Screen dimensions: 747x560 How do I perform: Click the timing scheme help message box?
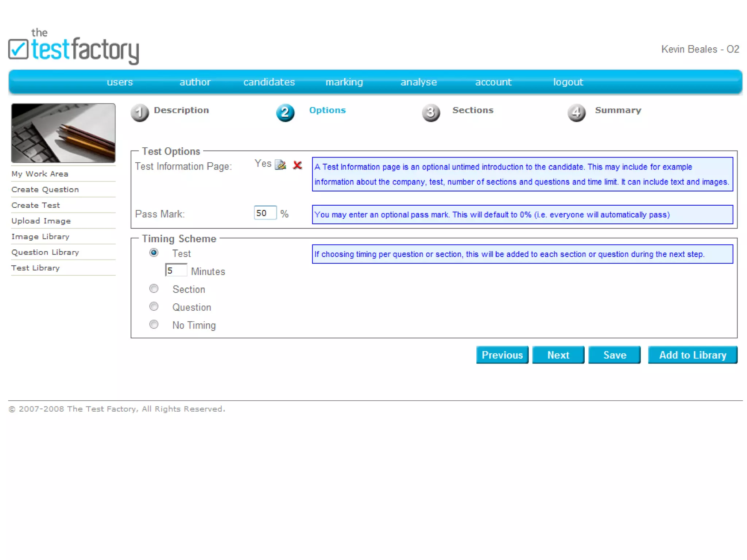coord(522,254)
